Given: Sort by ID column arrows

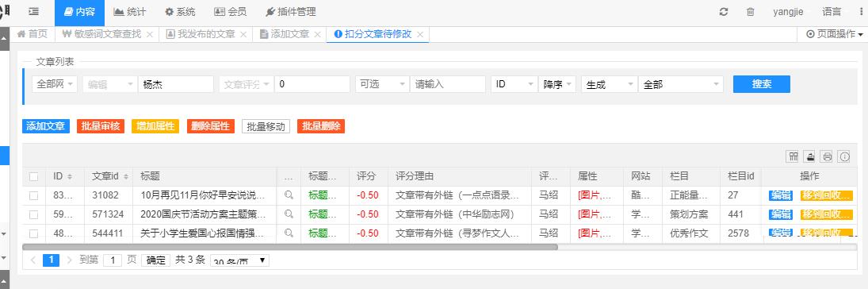Looking at the screenshot, I should point(70,176).
